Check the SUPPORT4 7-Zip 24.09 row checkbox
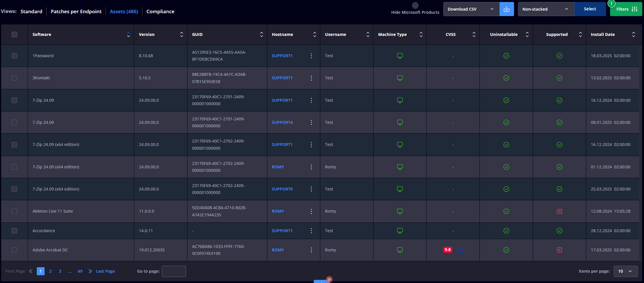Viewport: 644px width, 283px height. click(x=14, y=122)
